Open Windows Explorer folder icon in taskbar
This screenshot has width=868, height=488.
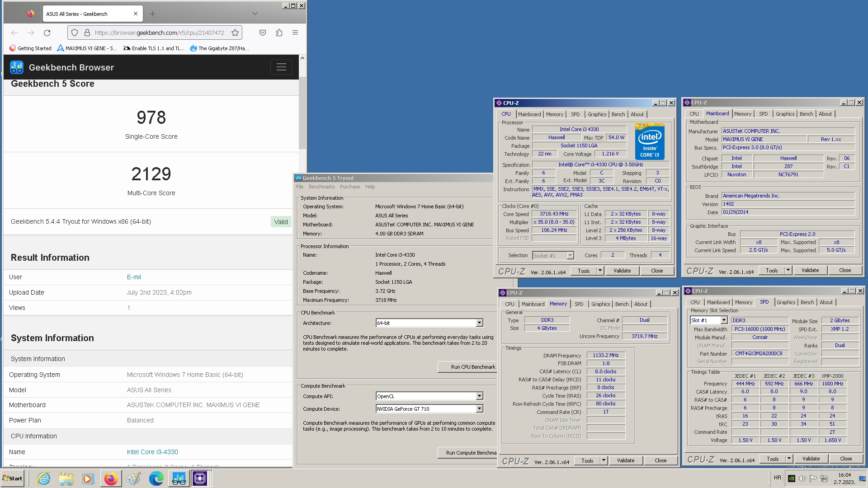[66, 479]
